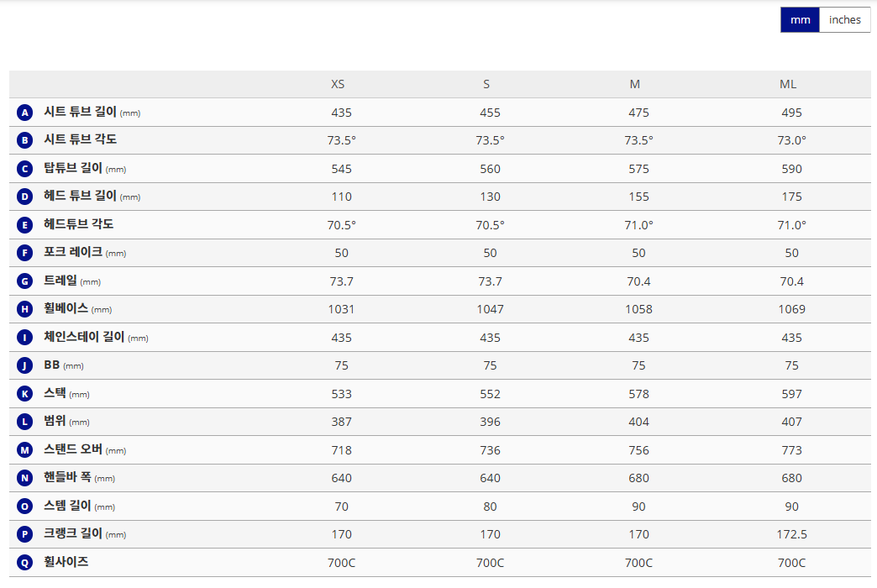This screenshot has width=877, height=588.
Task: Click the letter G trail icon
Action: [24, 281]
